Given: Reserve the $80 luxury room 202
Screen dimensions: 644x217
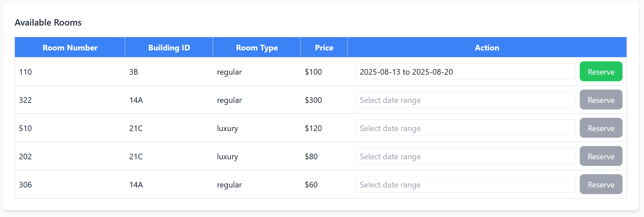Looking at the screenshot, I should 601,156.
